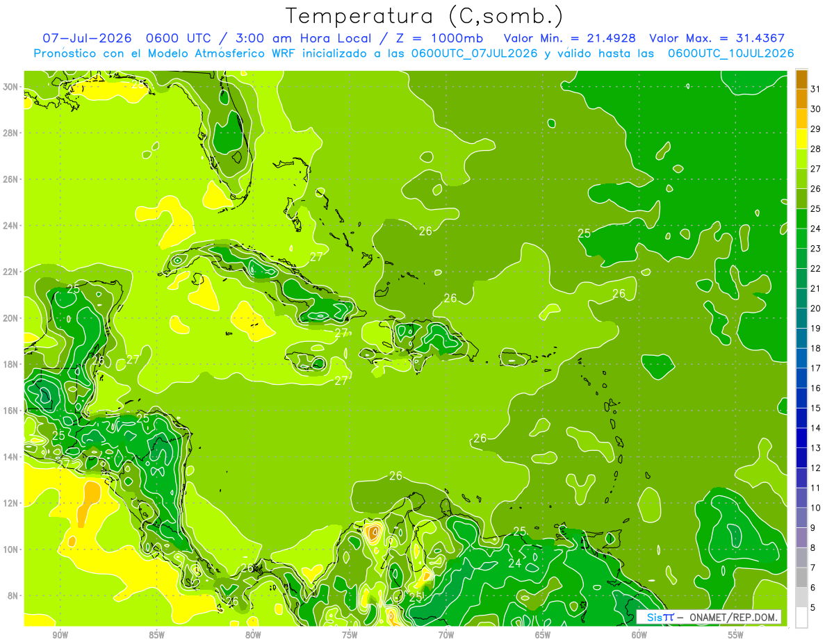Click the "20N" latitude label
This screenshot has height=644, width=834.
pyautogui.click(x=12, y=318)
